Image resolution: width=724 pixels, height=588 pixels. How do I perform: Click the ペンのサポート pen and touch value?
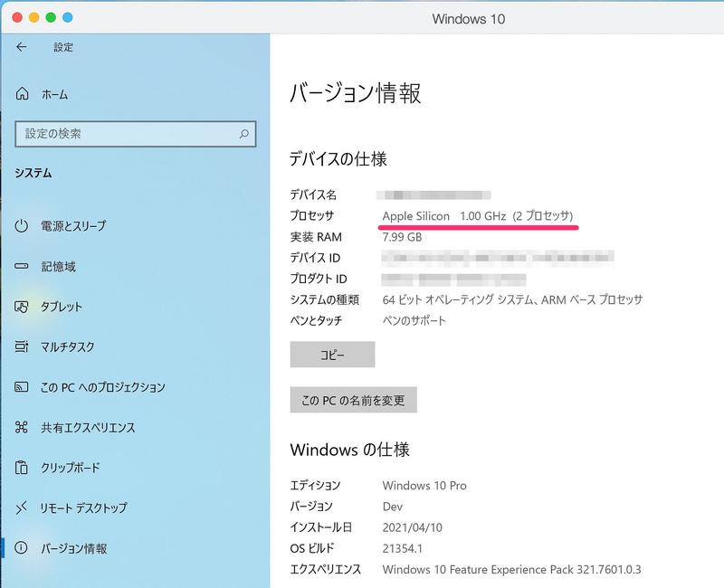tap(414, 321)
